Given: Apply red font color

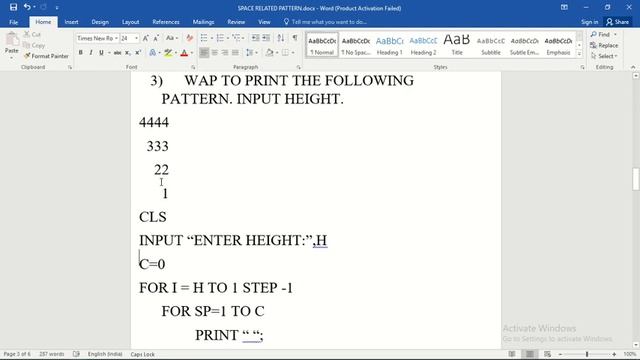Looking at the screenshot, I should tap(184, 53).
